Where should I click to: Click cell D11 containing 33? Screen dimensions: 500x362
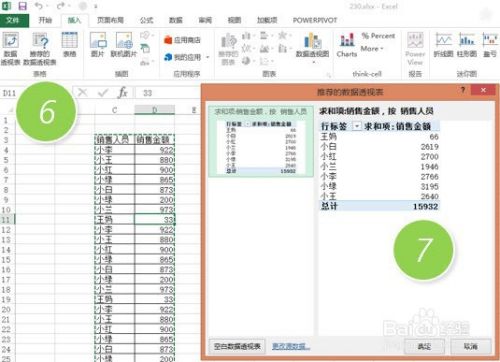(154, 220)
